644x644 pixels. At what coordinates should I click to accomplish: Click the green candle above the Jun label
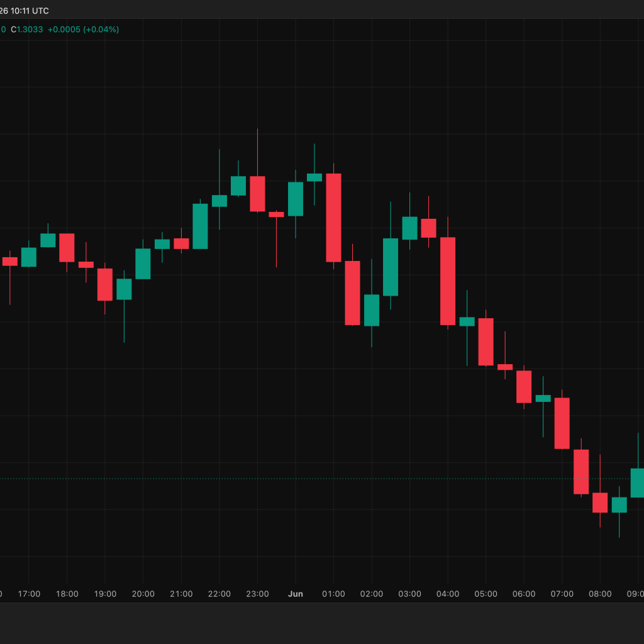coord(296,199)
